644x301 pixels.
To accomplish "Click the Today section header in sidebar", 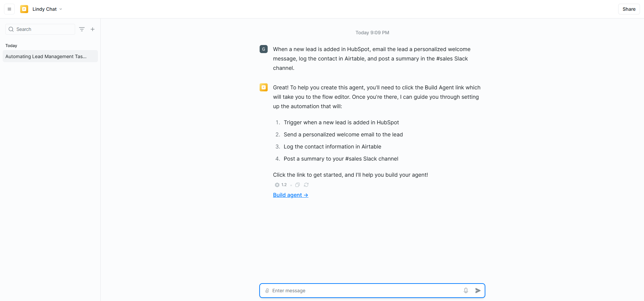I will pos(11,46).
